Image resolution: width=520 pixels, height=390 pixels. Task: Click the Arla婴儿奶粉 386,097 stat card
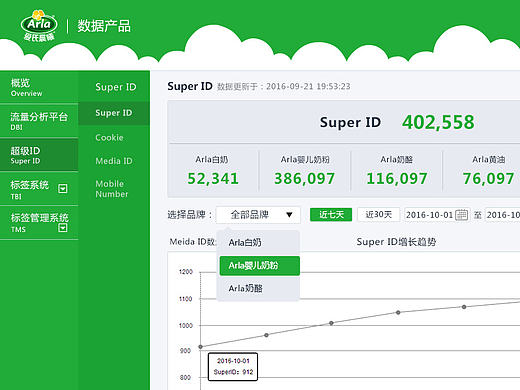pyautogui.click(x=305, y=171)
